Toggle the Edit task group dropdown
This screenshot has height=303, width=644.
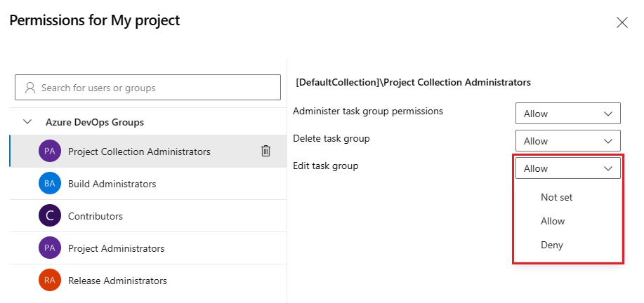[567, 168]
